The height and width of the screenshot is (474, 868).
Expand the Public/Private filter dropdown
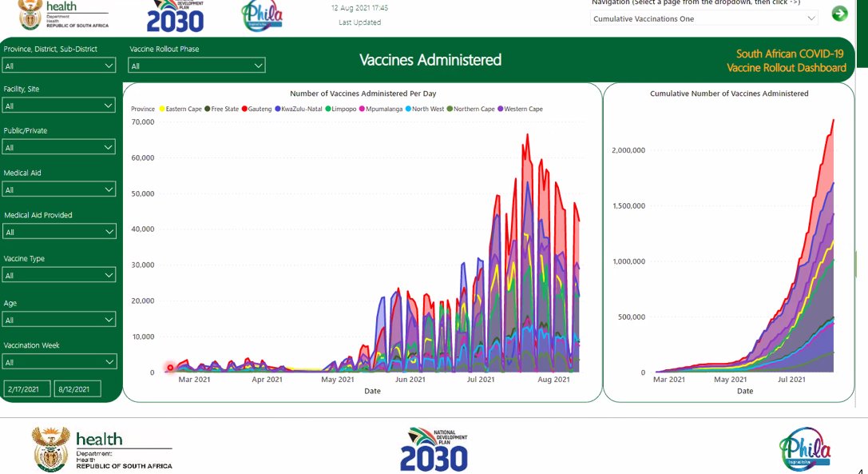(58, 147)
